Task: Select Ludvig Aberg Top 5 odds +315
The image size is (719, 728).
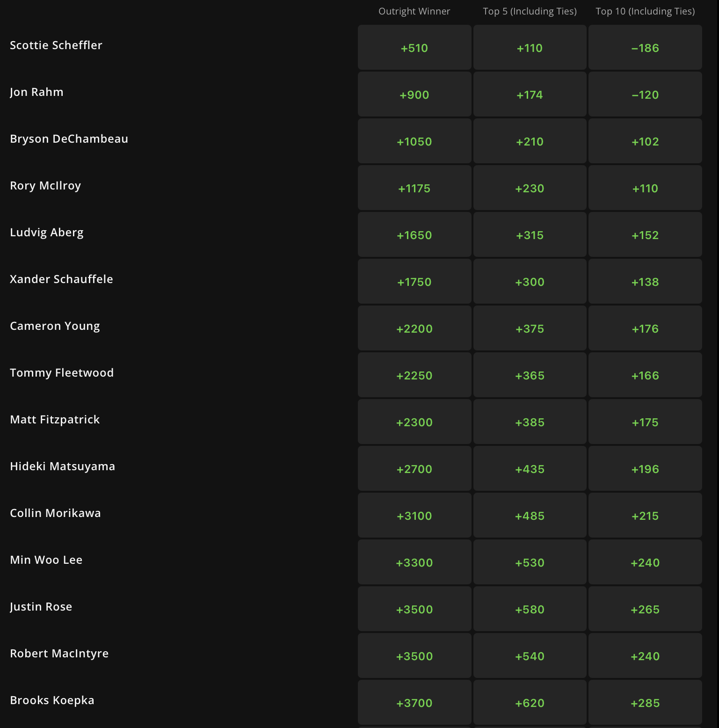Action: pyautogui.click(x=530, y=235)
